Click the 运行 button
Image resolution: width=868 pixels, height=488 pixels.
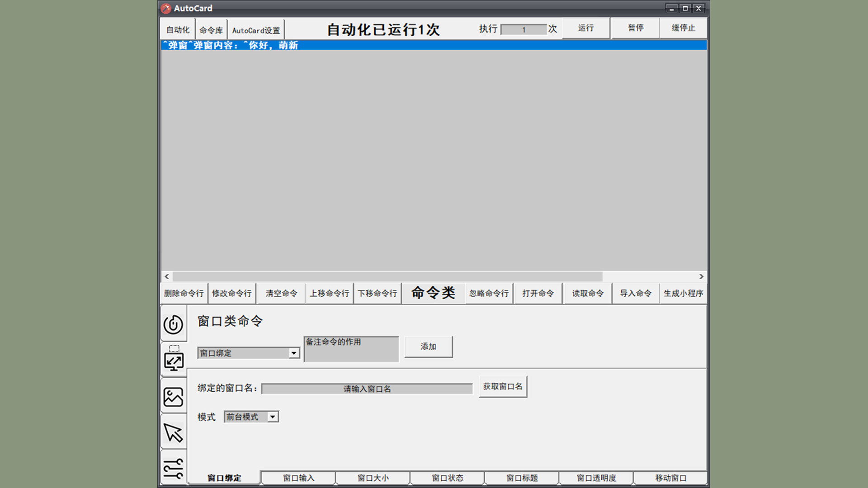[x=586, y=28]
